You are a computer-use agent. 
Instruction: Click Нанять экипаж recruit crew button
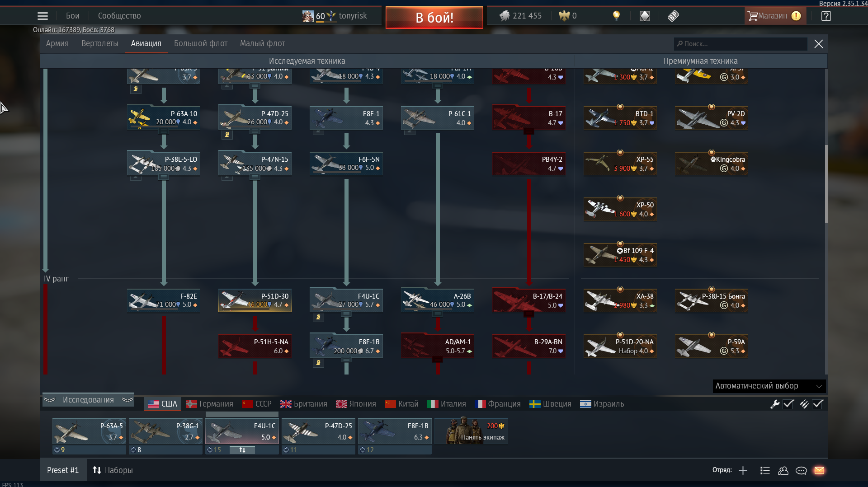pos(471,431)
